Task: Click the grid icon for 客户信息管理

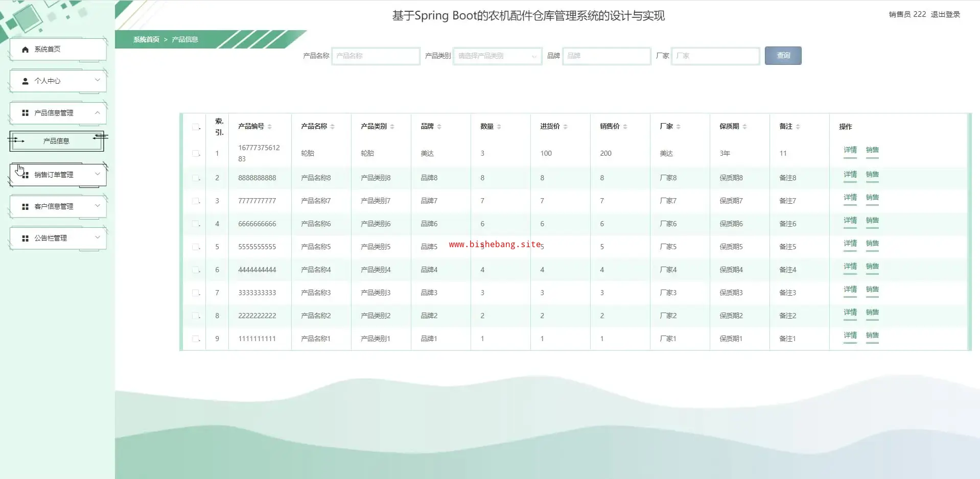Action: click(25, 207)
